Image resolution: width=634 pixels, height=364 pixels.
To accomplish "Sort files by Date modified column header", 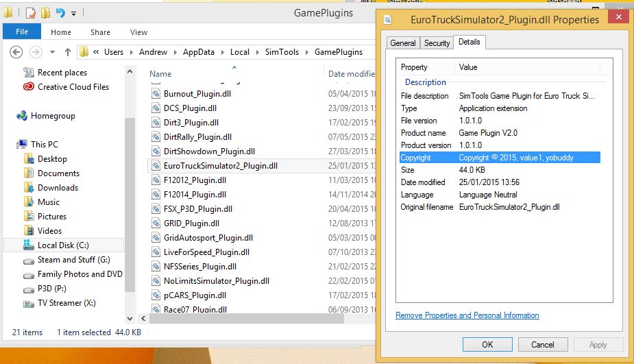I will (352, 74).
